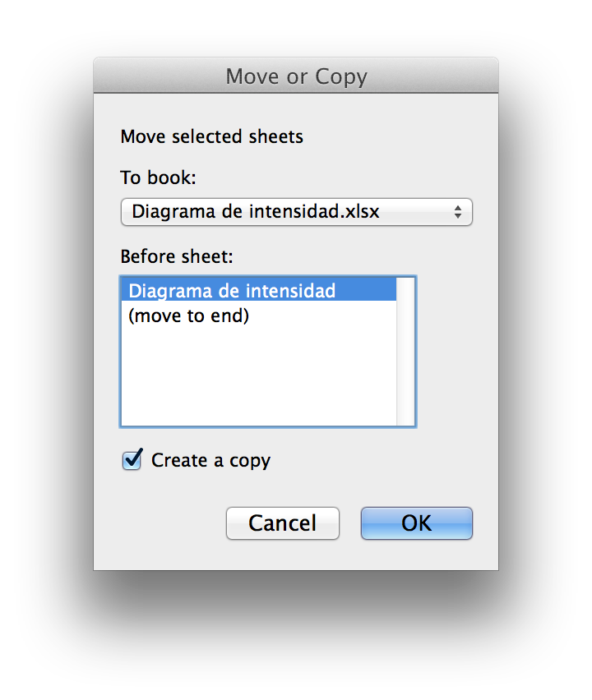Viewport: 592px width, 700px height.
Task: Uncheck the "Create a copy" checkbox
Action: [132, 460]
